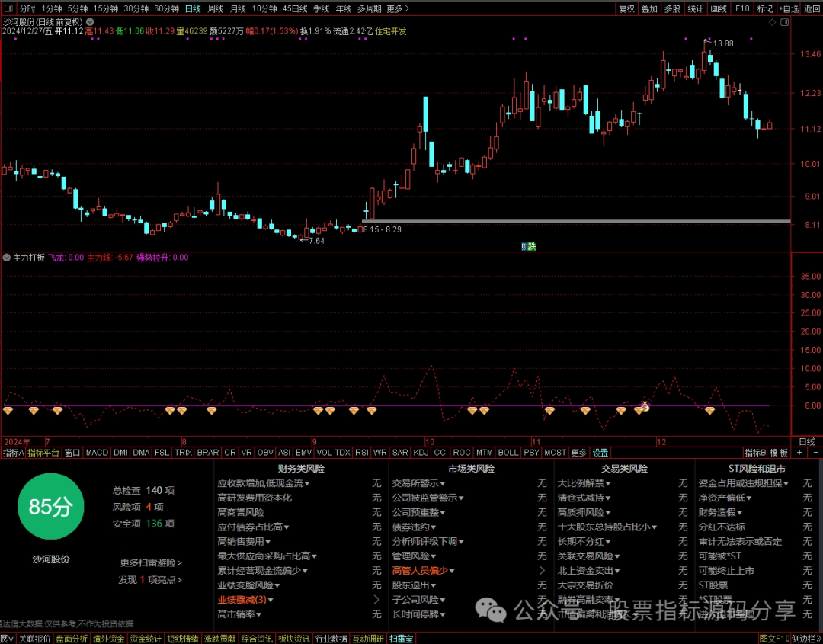Viewport: 823px width, 644px height.
Task: Click the panel layout icon left of 分时
Action: click(x=9, y=9)
